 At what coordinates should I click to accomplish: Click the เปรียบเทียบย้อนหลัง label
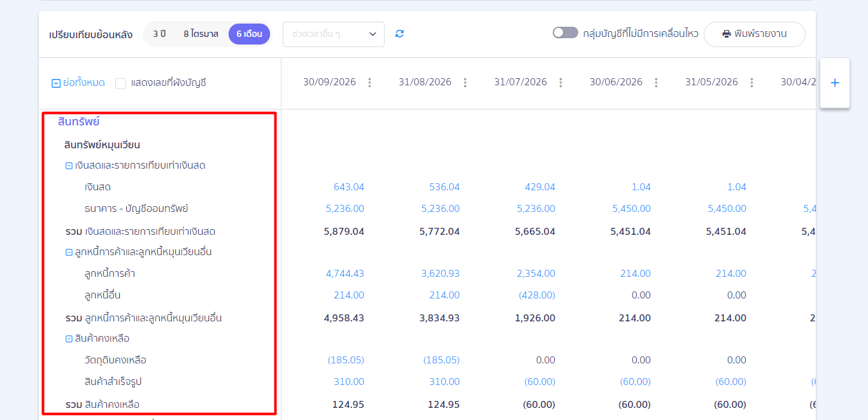click(91, 34)
